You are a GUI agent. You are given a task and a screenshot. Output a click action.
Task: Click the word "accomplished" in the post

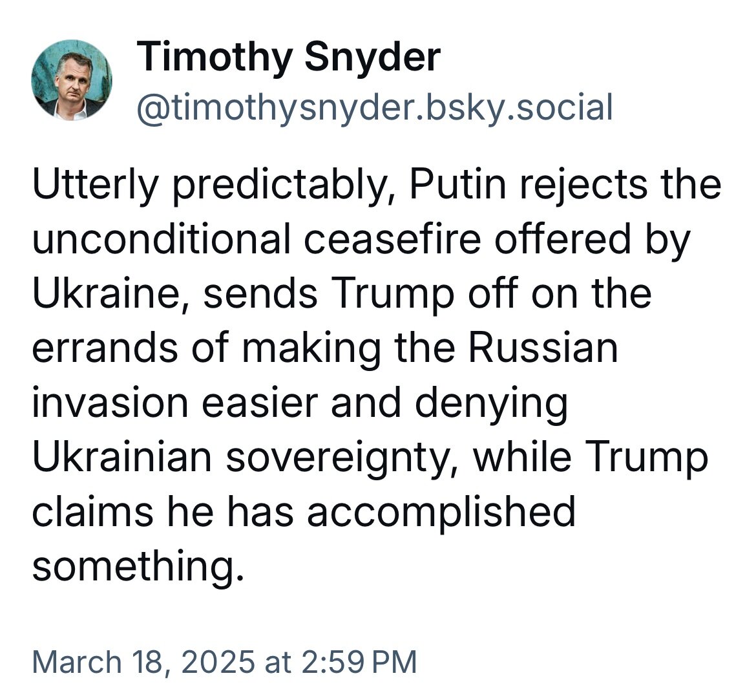click(441, 512)
